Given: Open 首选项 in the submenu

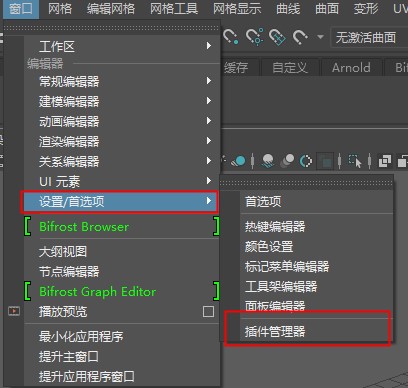Looking at the screenshot, I should point(317,201).
